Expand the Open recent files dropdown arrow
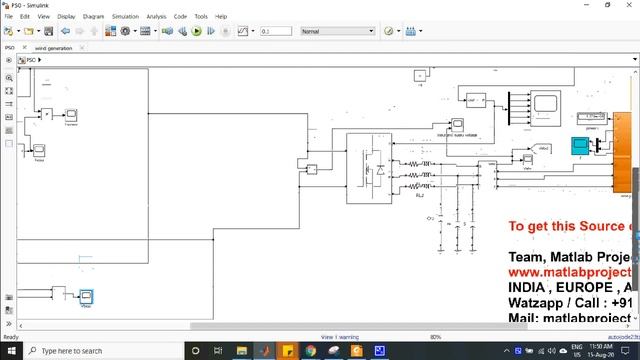640x360 pixels. [x=38, y=31]
